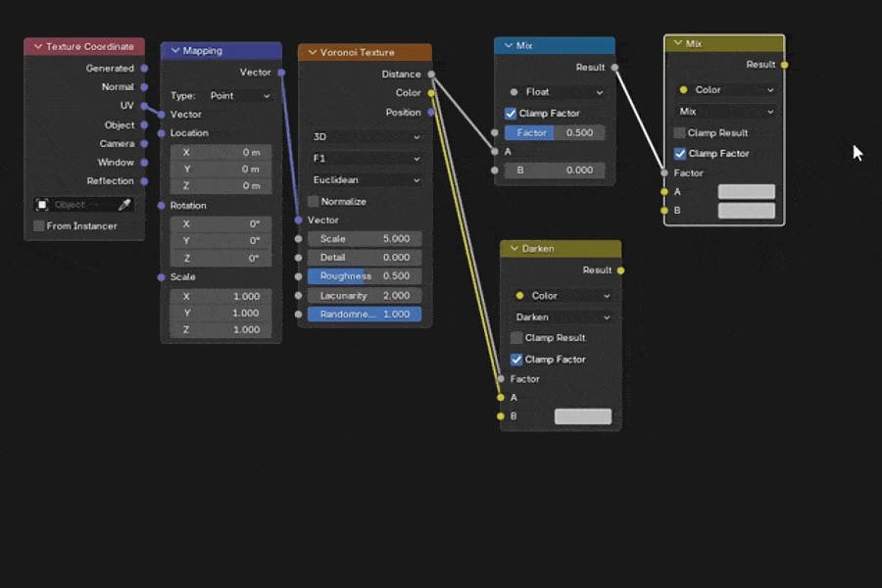Click the Mapping Rotation Z field
882x588 pixels.
point(221,259)
